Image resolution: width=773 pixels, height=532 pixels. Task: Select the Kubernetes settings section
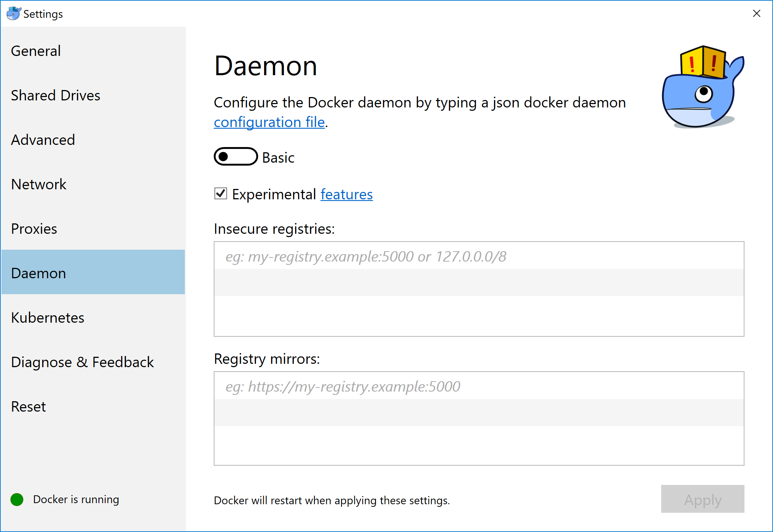tap(47, 317)
